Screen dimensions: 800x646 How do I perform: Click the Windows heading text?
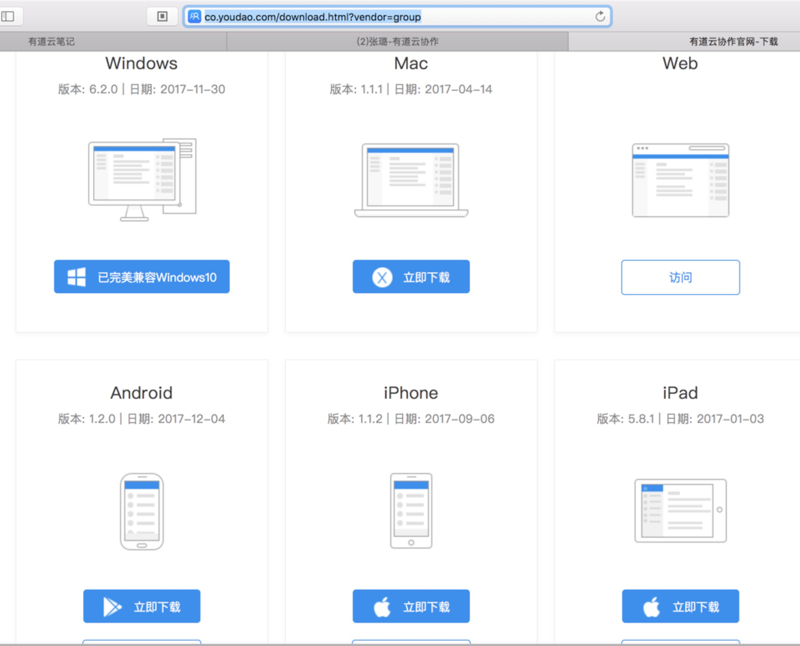[141, 63]
